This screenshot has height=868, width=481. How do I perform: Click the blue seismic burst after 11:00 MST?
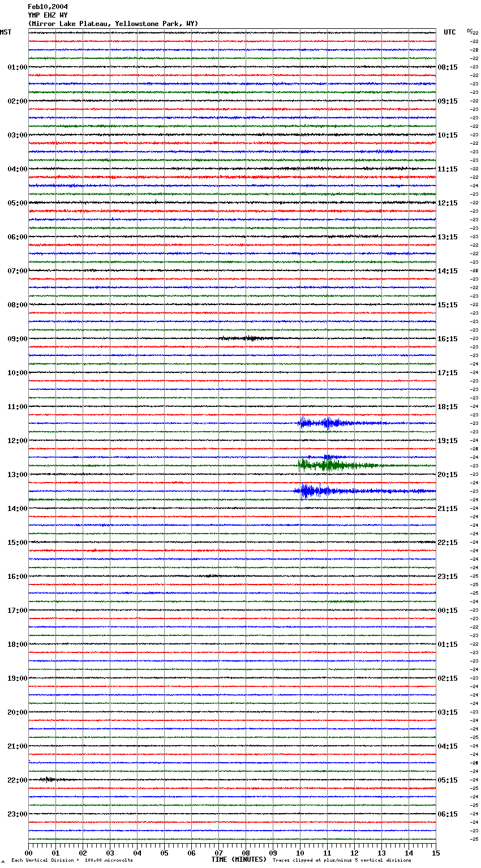coord(325,423)
